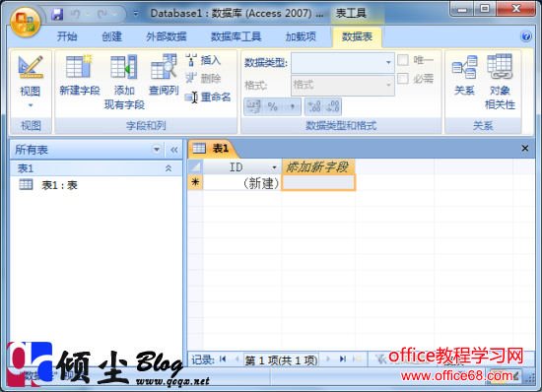The height and width of the screenshot is (392, 542).
Task: Collapse the 表1 group chevron
Action: click(169, 168)
